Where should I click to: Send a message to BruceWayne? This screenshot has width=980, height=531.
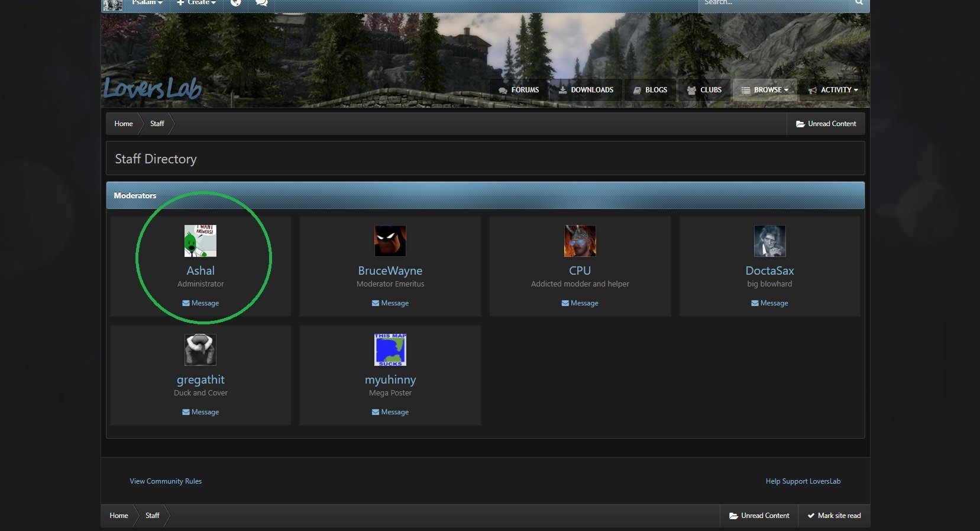390,303
